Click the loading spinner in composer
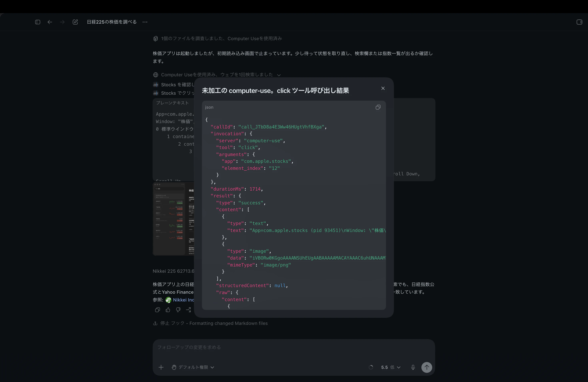 tap(371, 367)
